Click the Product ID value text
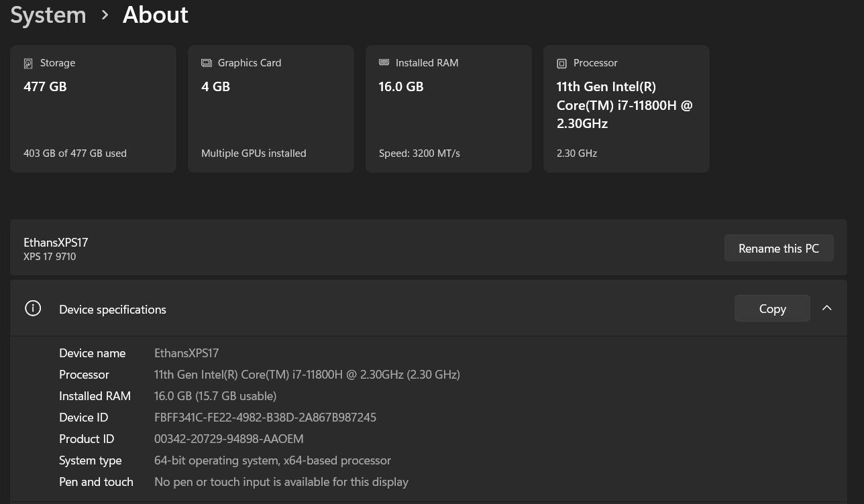Image resolution: width=864 pixels, height=504 pixels. tap(229, 439)
